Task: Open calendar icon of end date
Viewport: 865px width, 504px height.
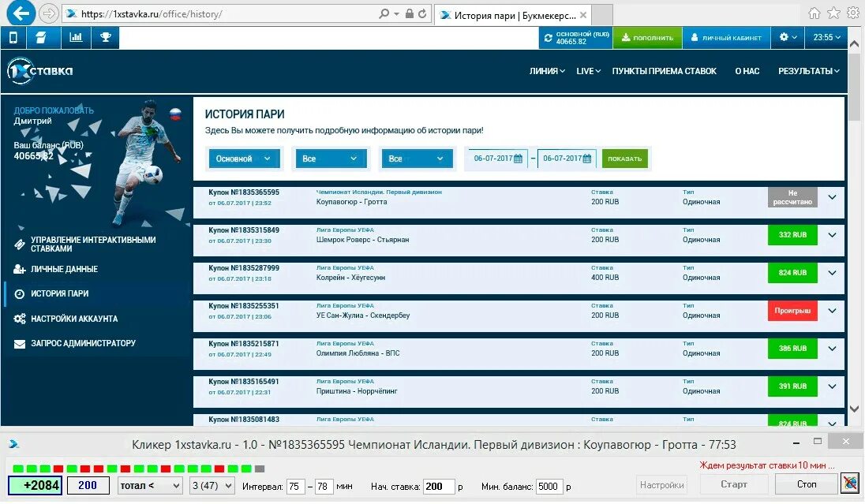Action: pyautogui.click(x=587, y=159)
